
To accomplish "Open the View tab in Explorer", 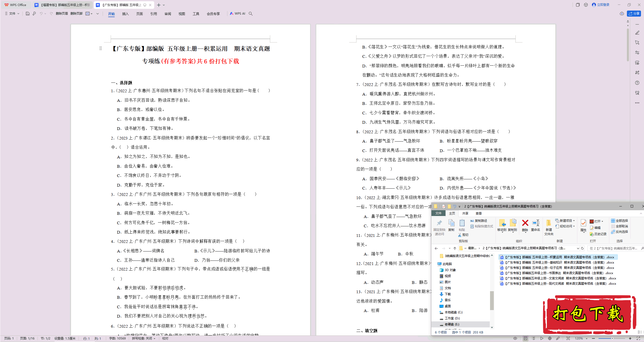I will (x=478, y=213).
